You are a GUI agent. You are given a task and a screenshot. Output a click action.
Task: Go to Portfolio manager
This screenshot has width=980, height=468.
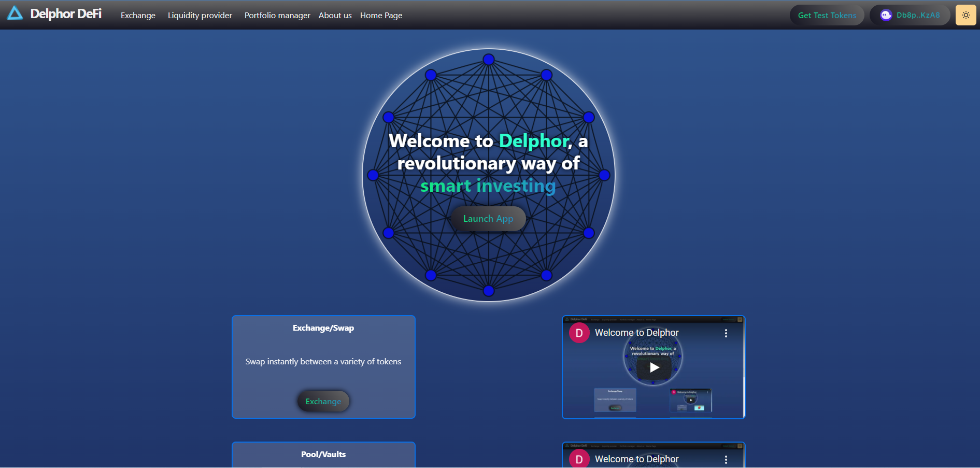point(277,16)
